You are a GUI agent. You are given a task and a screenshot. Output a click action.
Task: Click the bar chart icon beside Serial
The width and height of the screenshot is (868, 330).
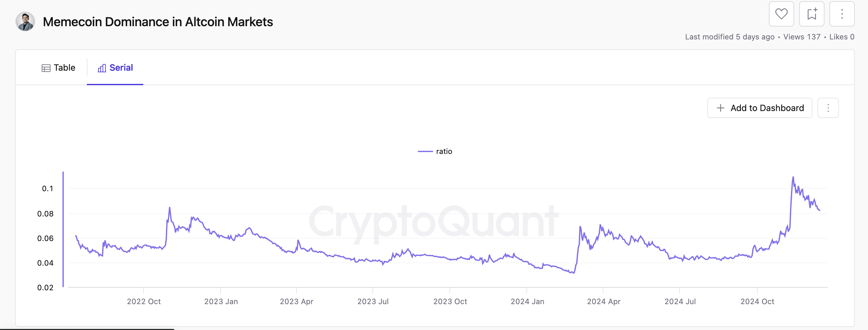point(102,68)
